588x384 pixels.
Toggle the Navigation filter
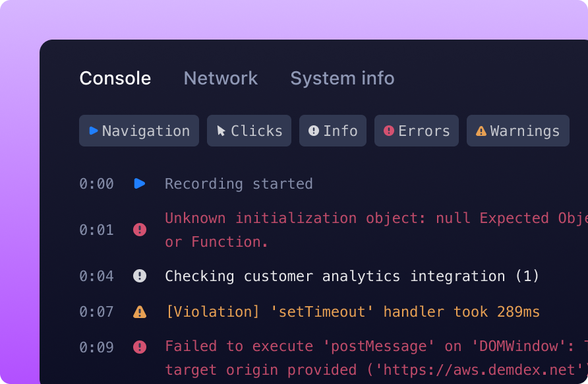tap(139, 131)
